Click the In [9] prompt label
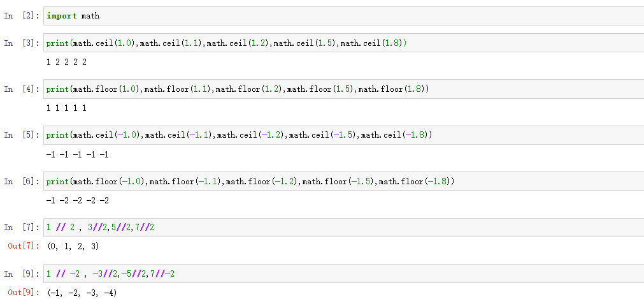 22,273
